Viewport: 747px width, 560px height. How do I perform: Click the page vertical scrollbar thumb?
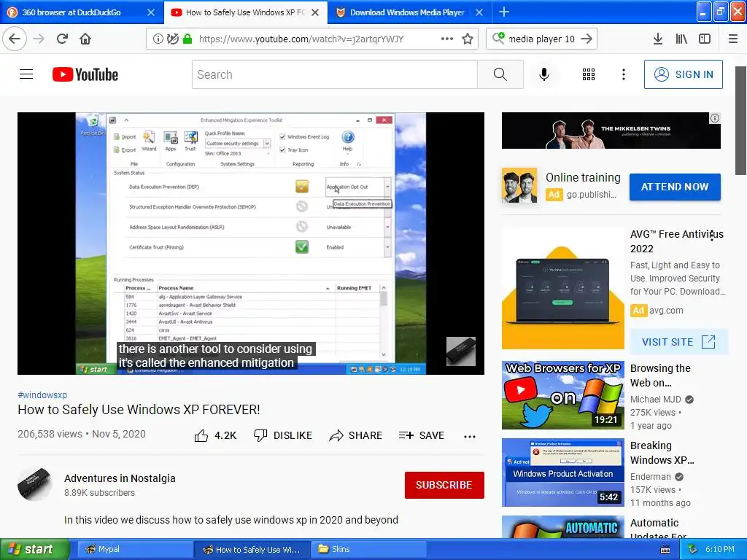741,120
